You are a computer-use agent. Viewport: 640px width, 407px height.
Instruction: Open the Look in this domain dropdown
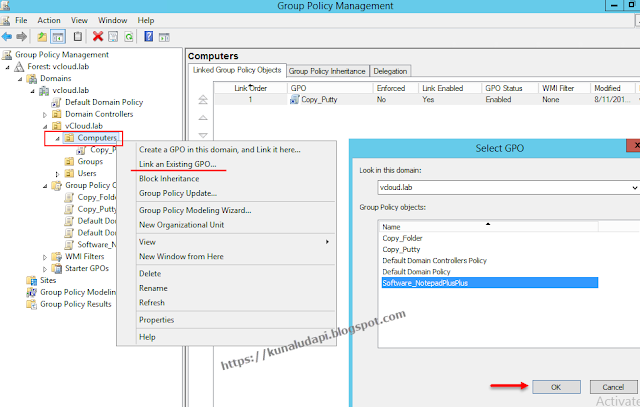pos(634,188)
